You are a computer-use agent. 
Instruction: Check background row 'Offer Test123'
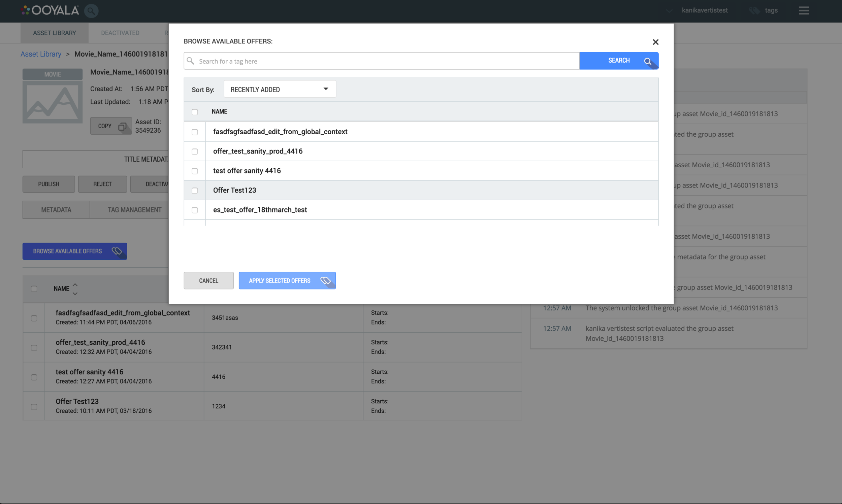pos(34,407)
